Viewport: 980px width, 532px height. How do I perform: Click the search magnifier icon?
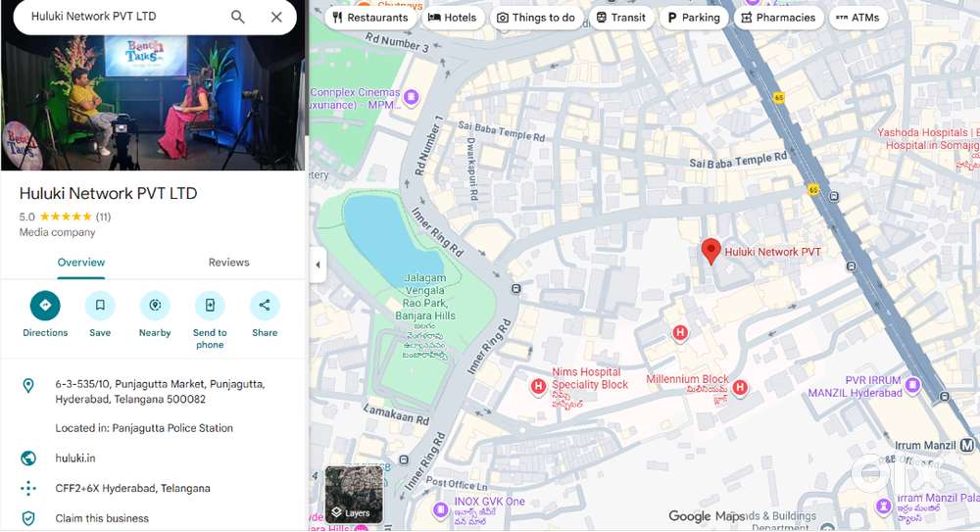(238, 17)
